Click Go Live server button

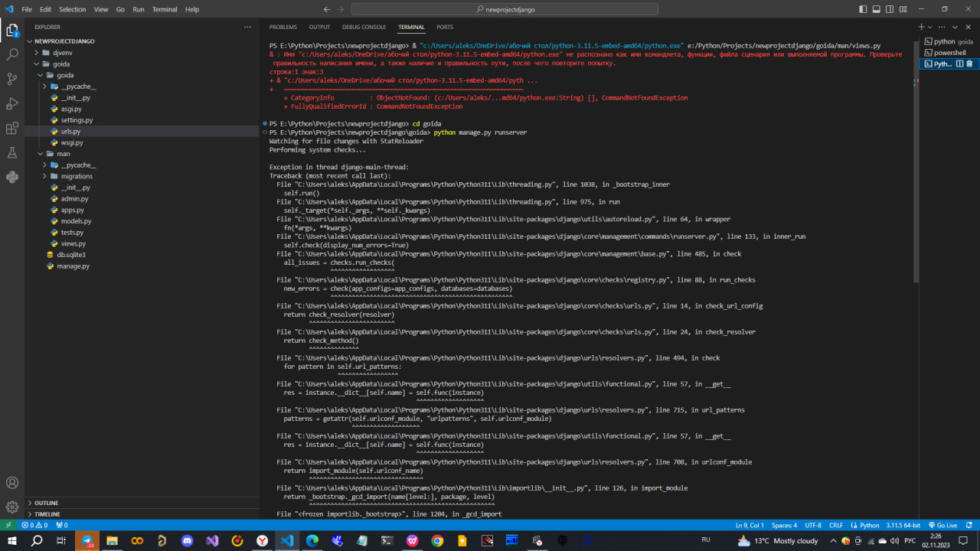tap(943, 525)
